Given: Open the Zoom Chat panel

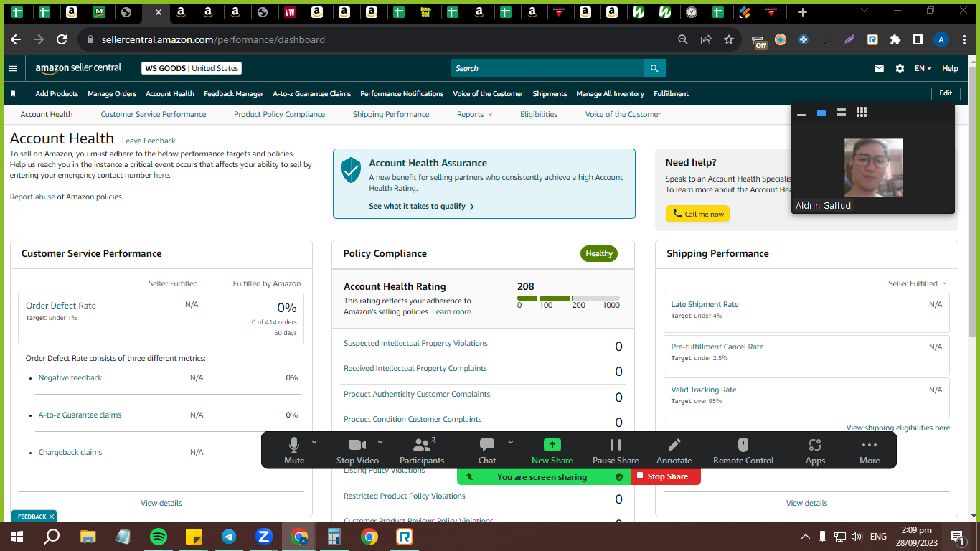Looking at the screenshot, I should point(487,450).
